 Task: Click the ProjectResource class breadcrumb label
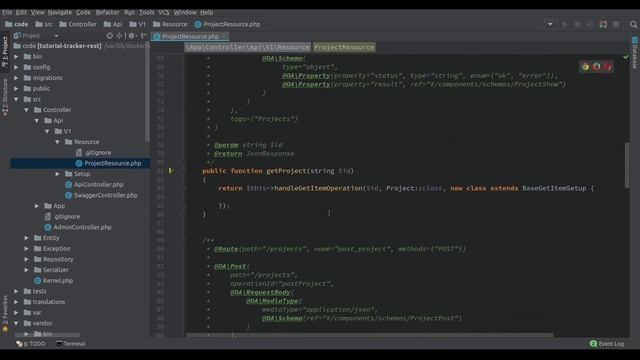point(344,47)
